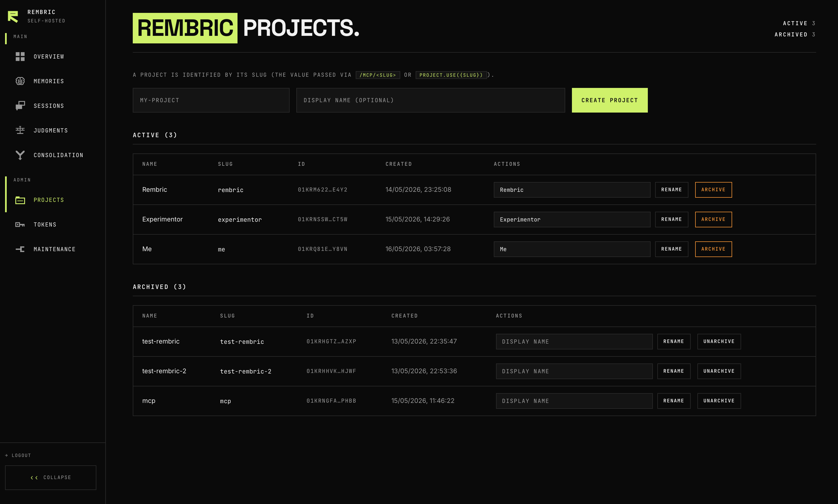Go to the Memories menu label

click(49, 81)
